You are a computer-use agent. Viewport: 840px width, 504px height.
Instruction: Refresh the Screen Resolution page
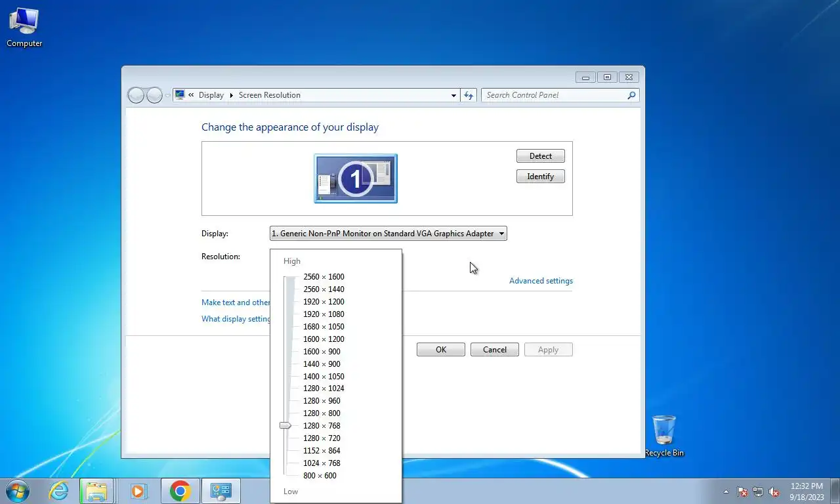point(469,95)
